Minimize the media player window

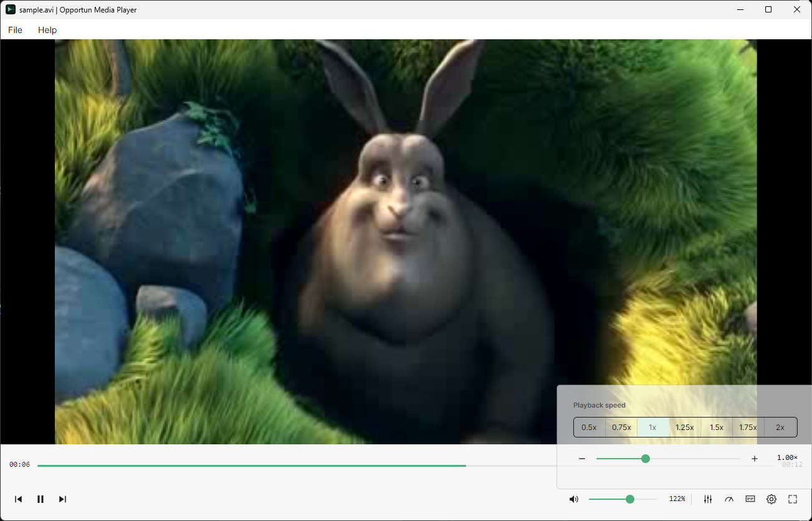pyautogui.click(x=741, y=9)
